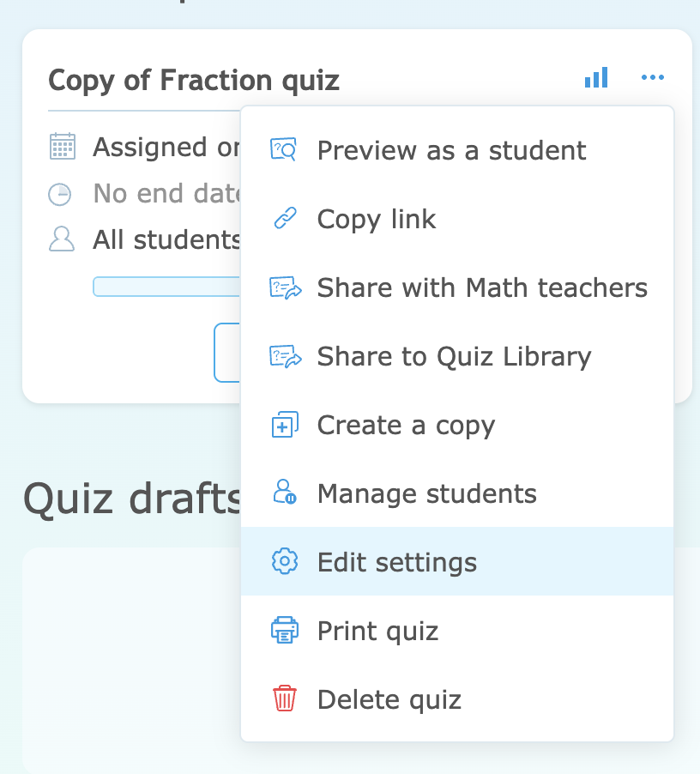Click the person-with-badge Manage students icon

[x=286, y=493]
